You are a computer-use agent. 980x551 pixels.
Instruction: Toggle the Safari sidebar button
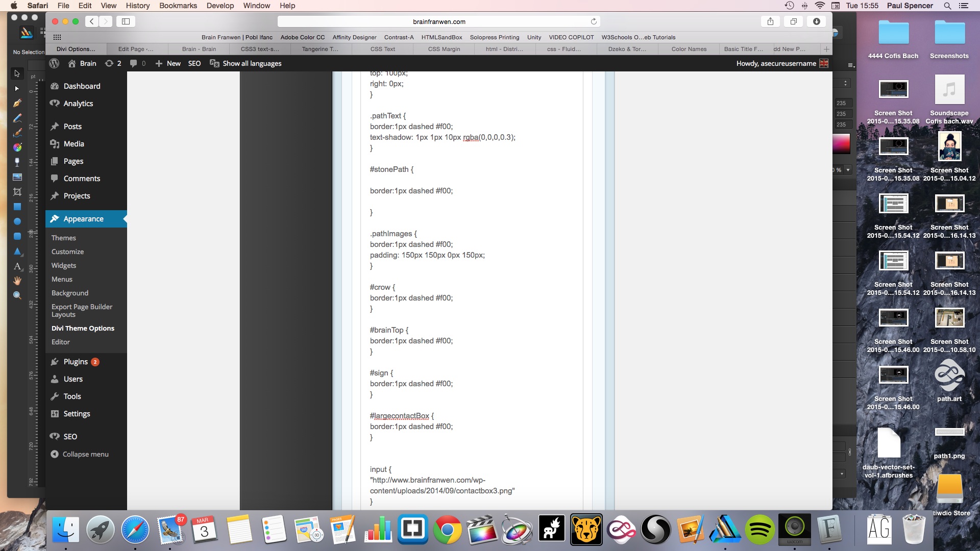pos(126,21)
